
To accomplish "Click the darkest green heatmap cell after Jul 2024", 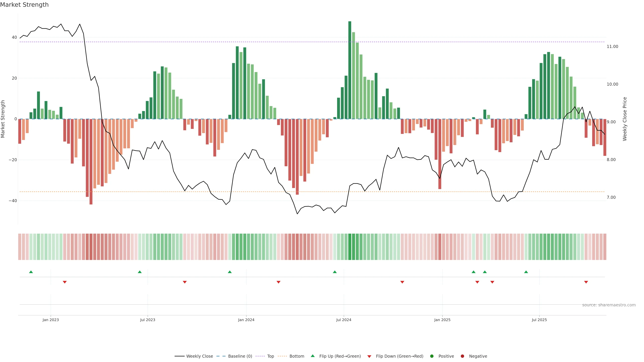I will [350, 247].
